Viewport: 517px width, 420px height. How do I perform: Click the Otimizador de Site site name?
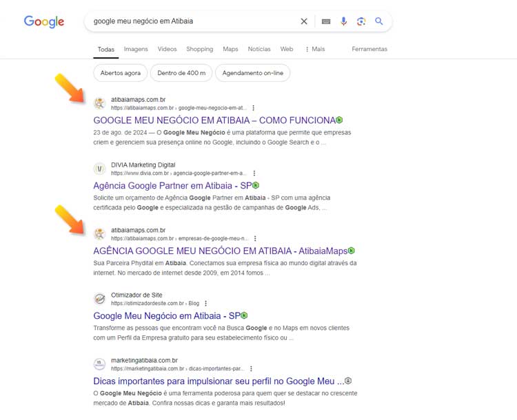pyautogui.click(x=136, y=295)
